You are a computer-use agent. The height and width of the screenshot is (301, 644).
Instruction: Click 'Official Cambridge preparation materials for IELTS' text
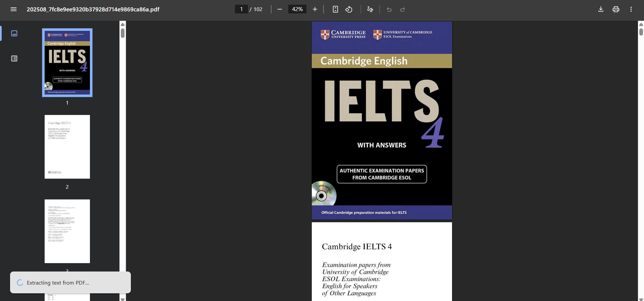[x=364, y=213]
